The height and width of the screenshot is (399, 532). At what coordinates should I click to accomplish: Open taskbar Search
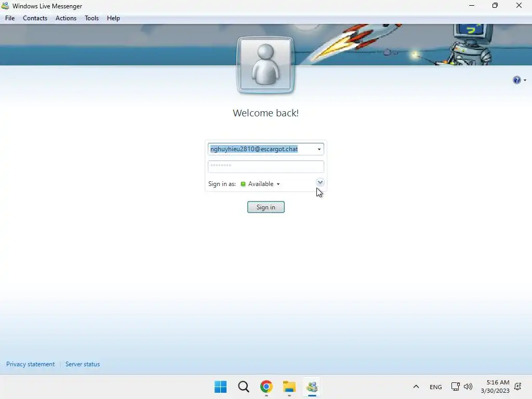point(243,387)
